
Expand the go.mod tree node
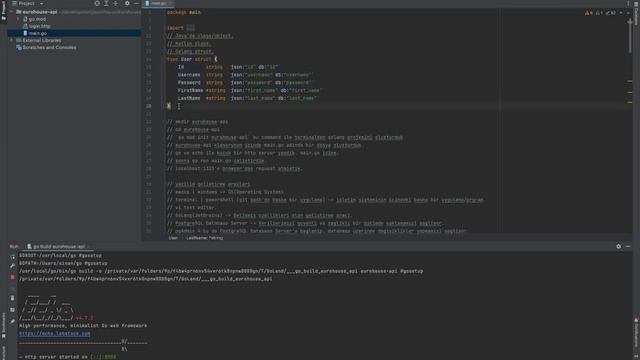(x=18, y=19)
